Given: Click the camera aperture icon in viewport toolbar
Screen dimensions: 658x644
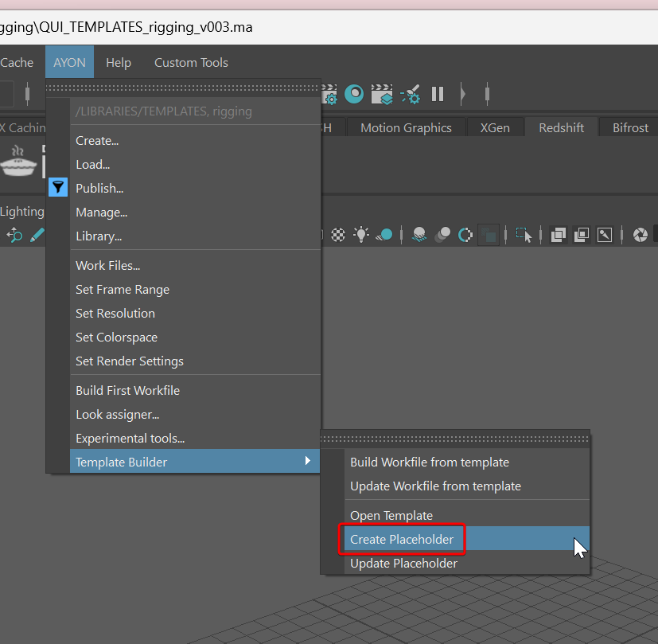Looking at the screenshot, I should 640,235.
